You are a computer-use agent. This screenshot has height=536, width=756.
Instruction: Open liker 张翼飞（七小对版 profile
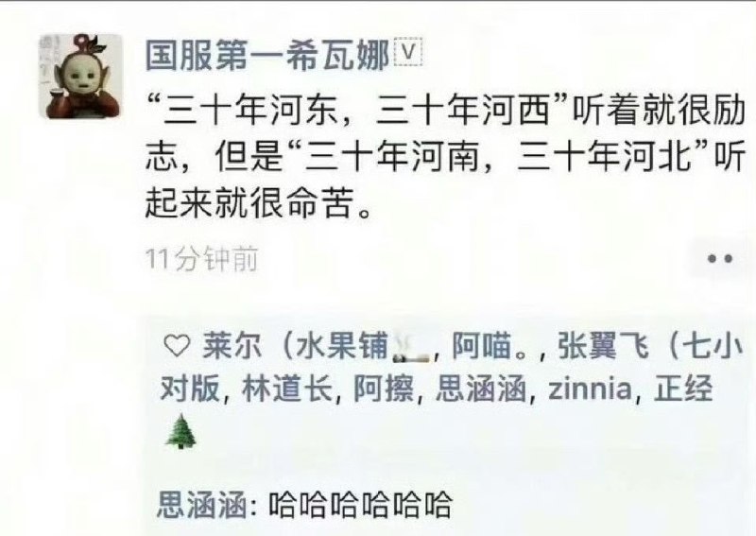coord(650,346)
